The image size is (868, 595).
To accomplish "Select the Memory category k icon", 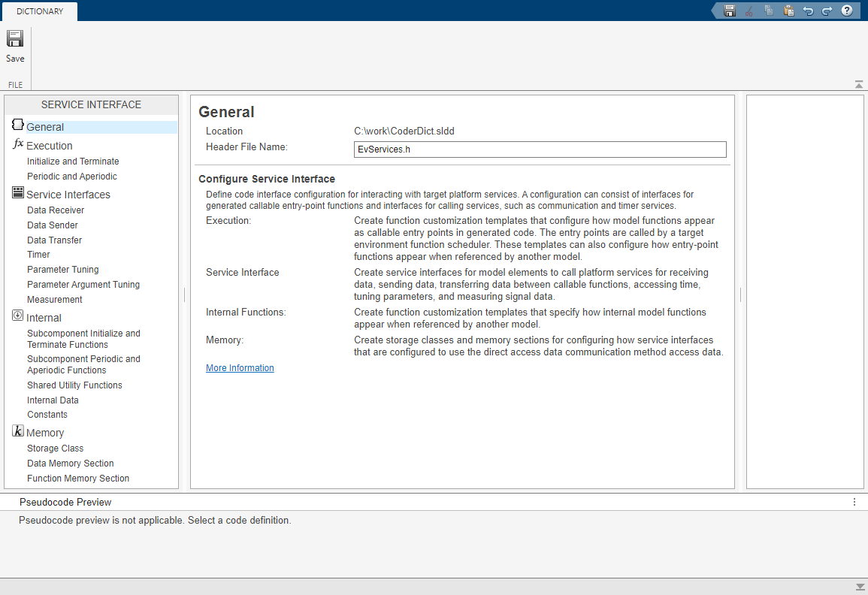I will [x=17, y=431].
